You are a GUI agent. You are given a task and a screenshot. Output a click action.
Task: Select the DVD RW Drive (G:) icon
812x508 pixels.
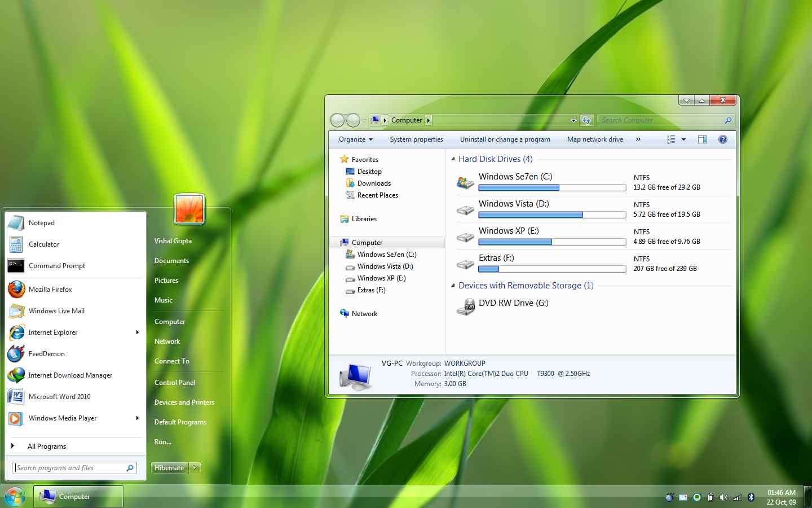466,307
